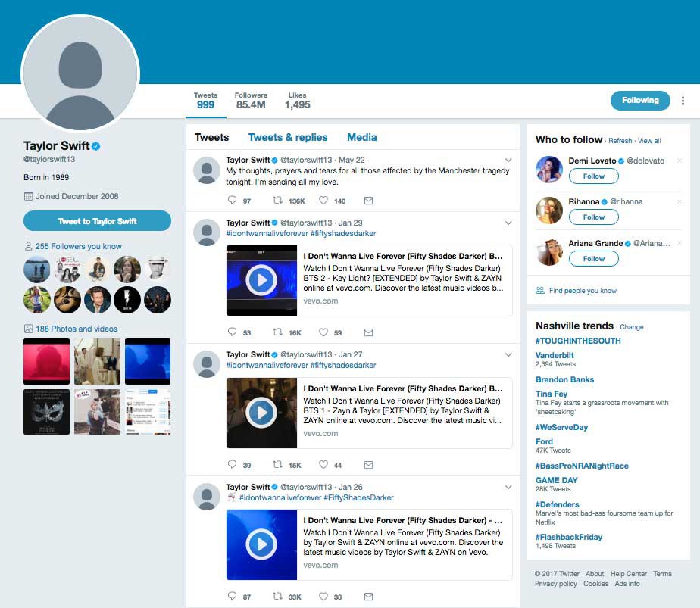700x608 pixels.
Task: View all follow suggestions
Action: [649, 141]
